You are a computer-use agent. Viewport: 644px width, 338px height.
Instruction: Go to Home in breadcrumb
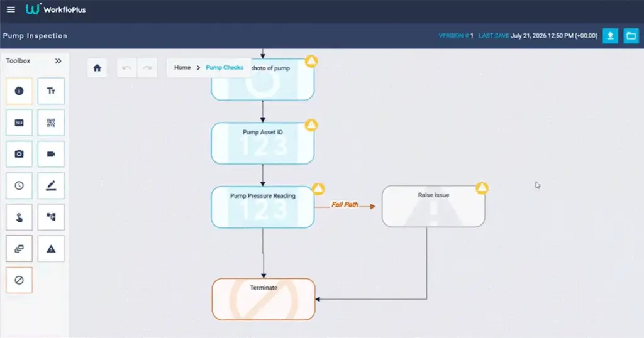pyautogui.click(x=182, y=67)
